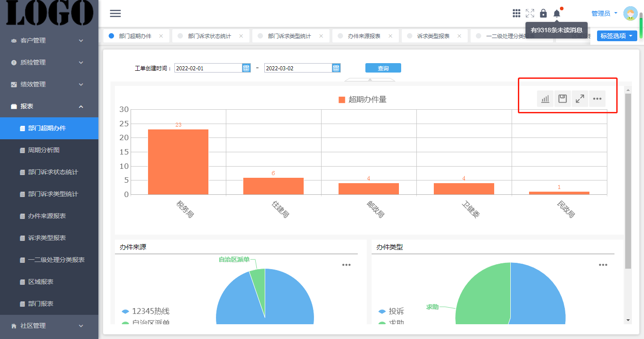Expand the 社区管理 sidebar menu
This screenshot has width=644, height=339.
pos(49,326)
